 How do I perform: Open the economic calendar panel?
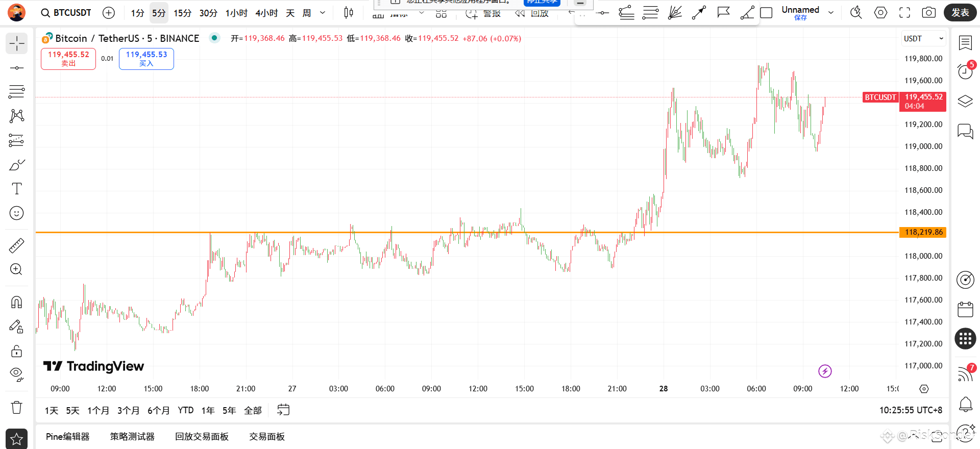pos(965,309)
